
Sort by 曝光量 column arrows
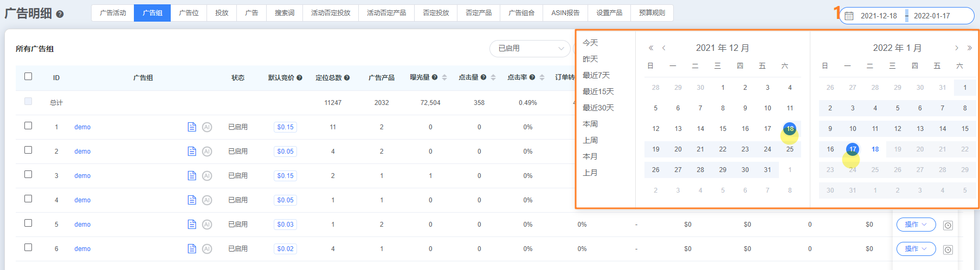click(444, 77)
